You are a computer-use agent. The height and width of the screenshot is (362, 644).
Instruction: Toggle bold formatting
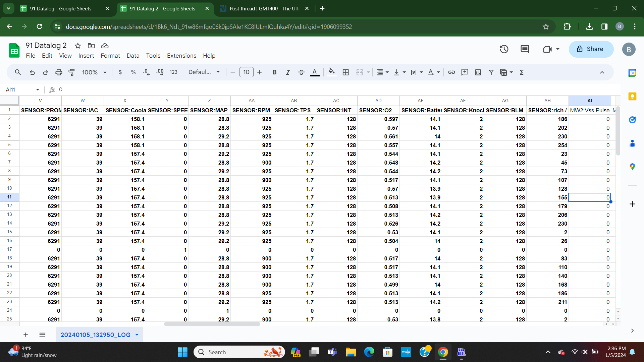pos(274,72)
